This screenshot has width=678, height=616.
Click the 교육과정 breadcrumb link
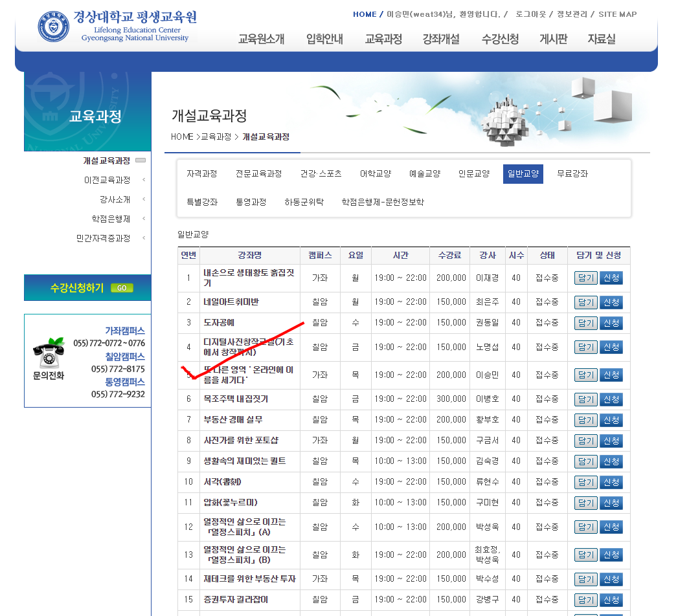pyautogui.click(x=216, y=137)
